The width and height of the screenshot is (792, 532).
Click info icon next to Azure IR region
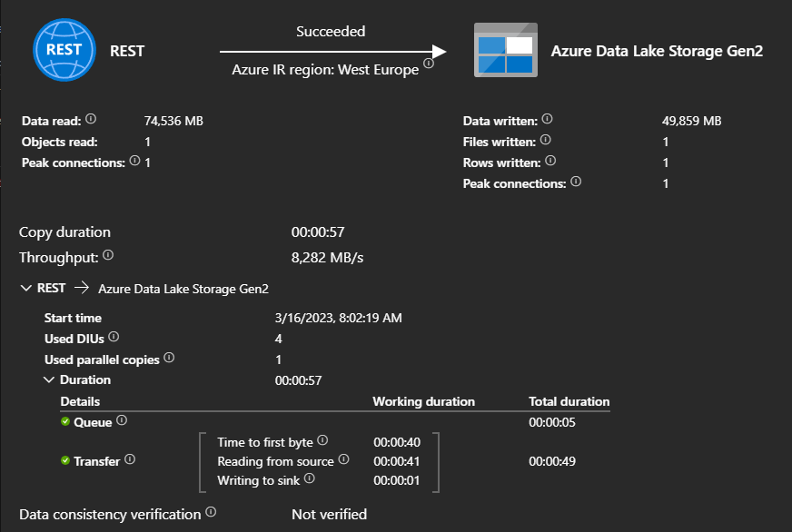click(429, 64)
